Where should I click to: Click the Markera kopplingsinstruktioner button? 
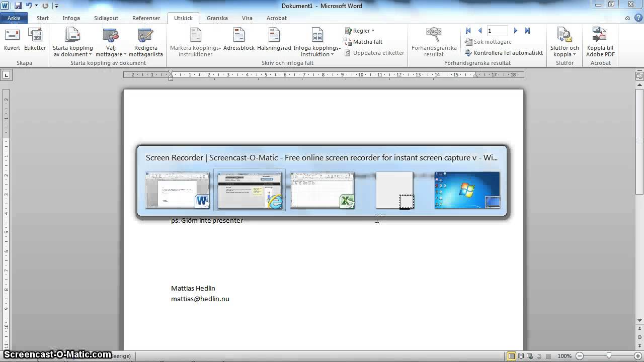[x=195, y=43]
